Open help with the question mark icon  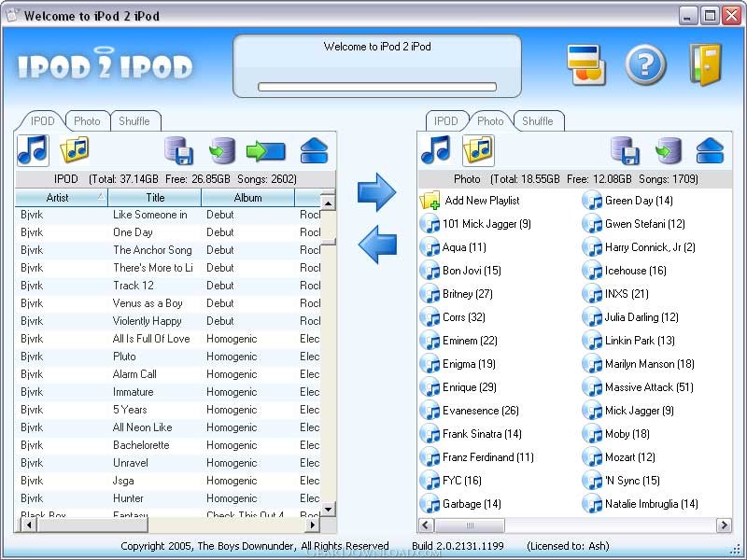pyautogui.click(x=645, y=64)
